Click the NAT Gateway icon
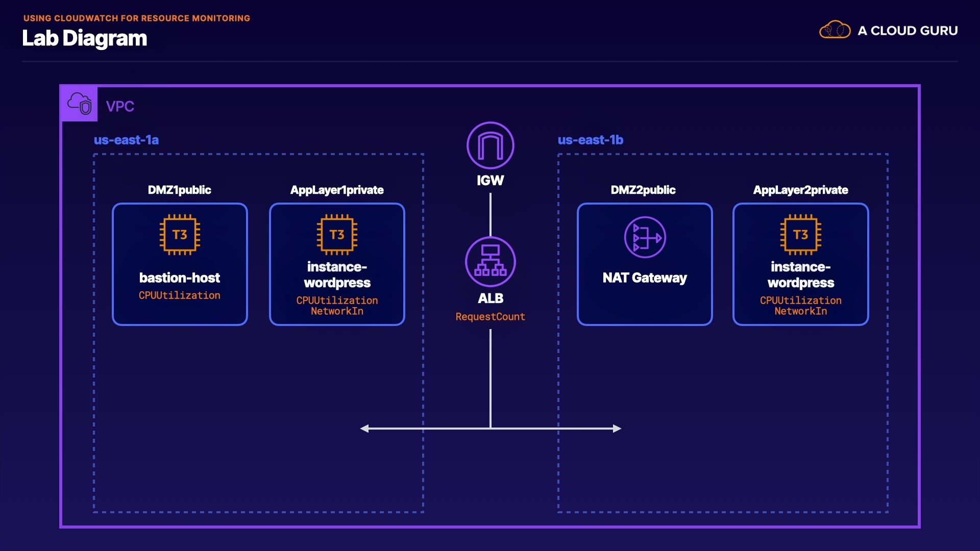The height and width of the screenshot is (551, 980). 645,237
